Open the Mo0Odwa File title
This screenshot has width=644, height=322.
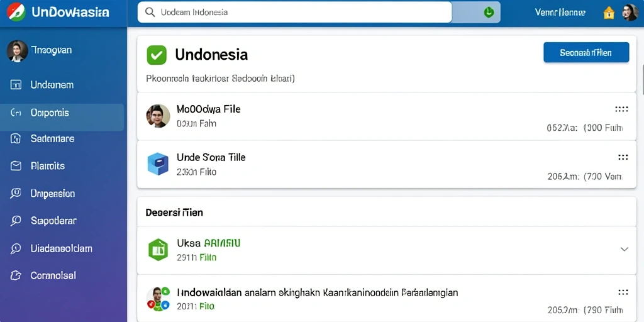209,109
